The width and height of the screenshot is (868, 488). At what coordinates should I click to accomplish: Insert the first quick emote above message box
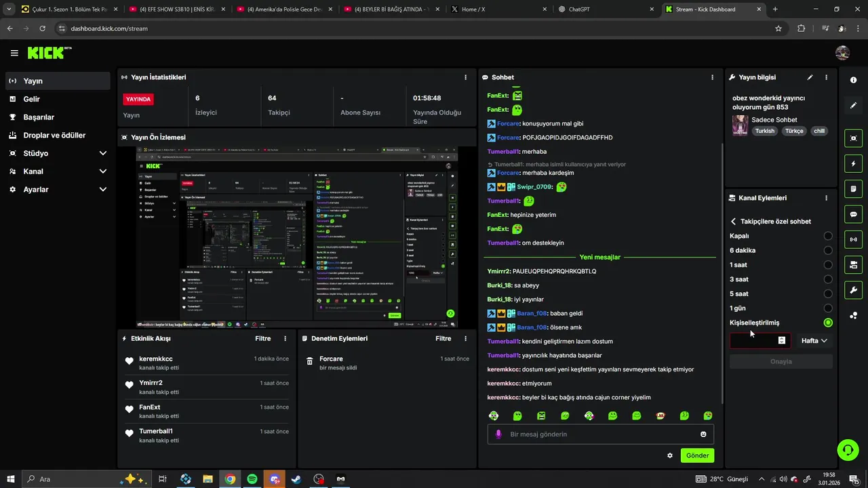tap(494, 415)
